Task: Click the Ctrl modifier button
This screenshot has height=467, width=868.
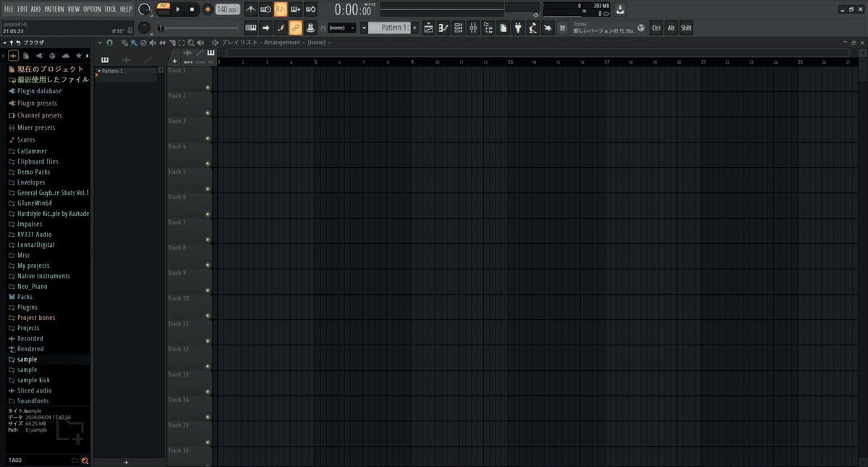Action: pos(656,28)
